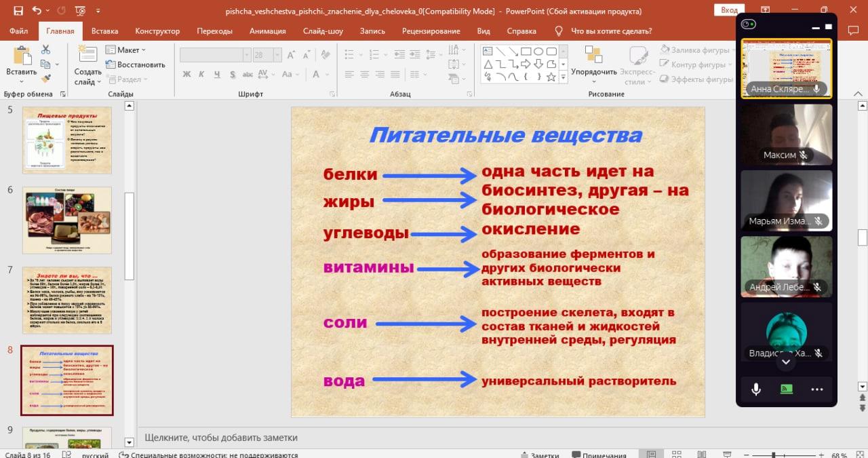Viewport: 868px width, 458px height.
Task: Open the Макет layout dropdown
Action: [126, 50]
